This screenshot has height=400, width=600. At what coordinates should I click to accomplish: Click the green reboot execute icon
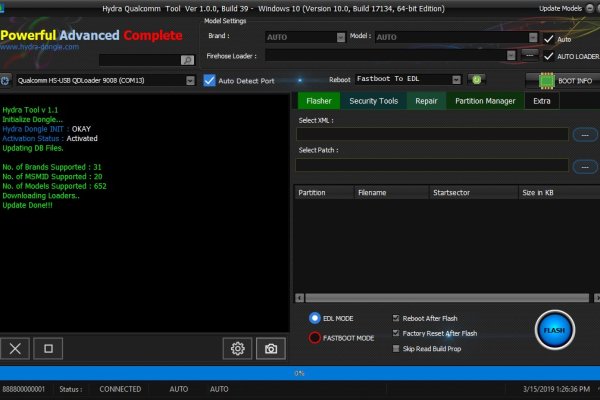pyautogui.click(x=477, y=79)
